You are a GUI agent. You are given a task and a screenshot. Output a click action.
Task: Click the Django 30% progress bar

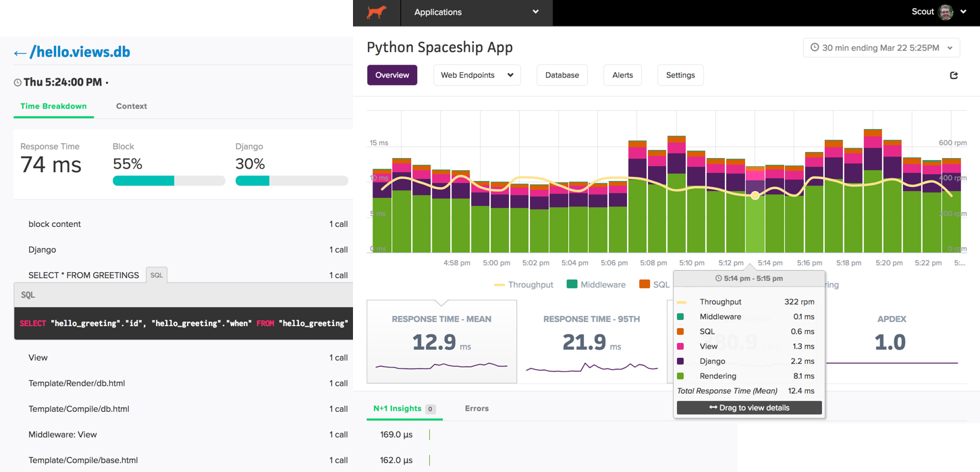pos(292,181)
